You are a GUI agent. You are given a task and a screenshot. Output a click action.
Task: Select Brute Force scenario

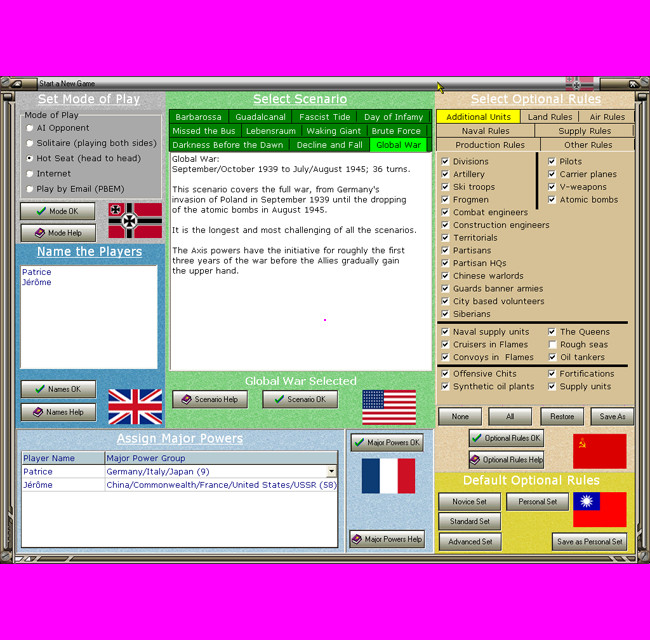tap(396, 131)
